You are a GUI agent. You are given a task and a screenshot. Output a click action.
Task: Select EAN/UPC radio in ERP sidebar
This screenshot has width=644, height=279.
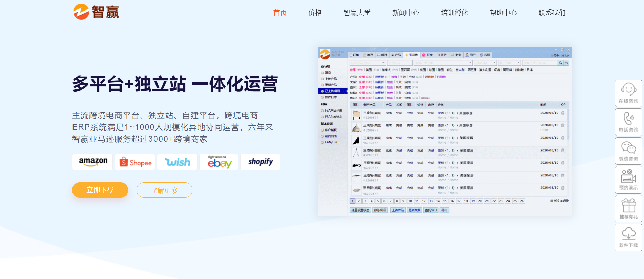(323, 142)
